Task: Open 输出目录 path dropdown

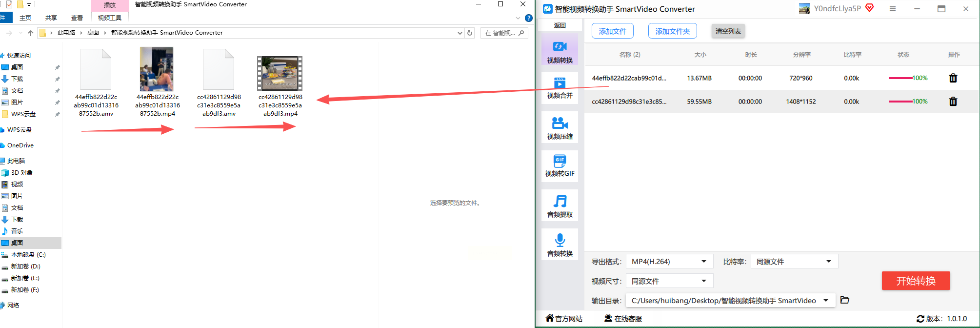Action: coord(731,301)
